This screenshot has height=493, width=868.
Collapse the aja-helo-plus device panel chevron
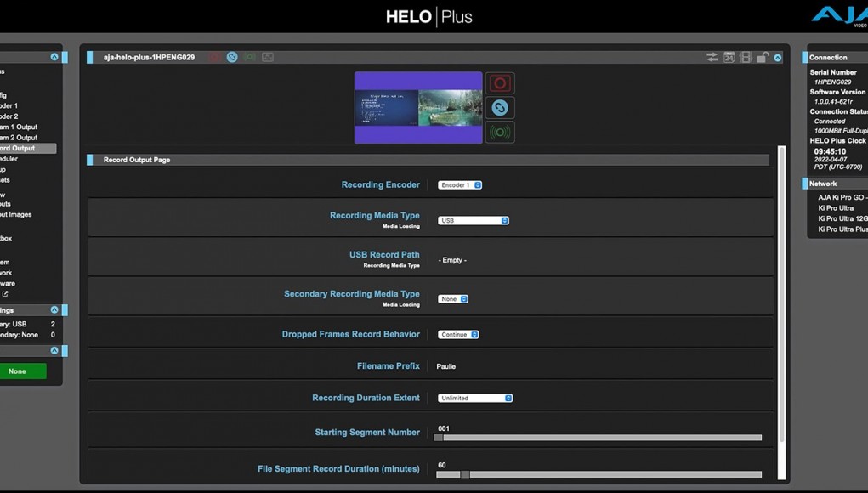[x=778, y=58]
